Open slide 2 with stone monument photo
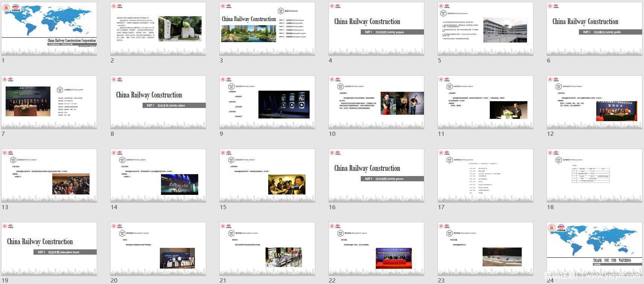This screenshot has width=644, height=284. (x=158, y=29)
